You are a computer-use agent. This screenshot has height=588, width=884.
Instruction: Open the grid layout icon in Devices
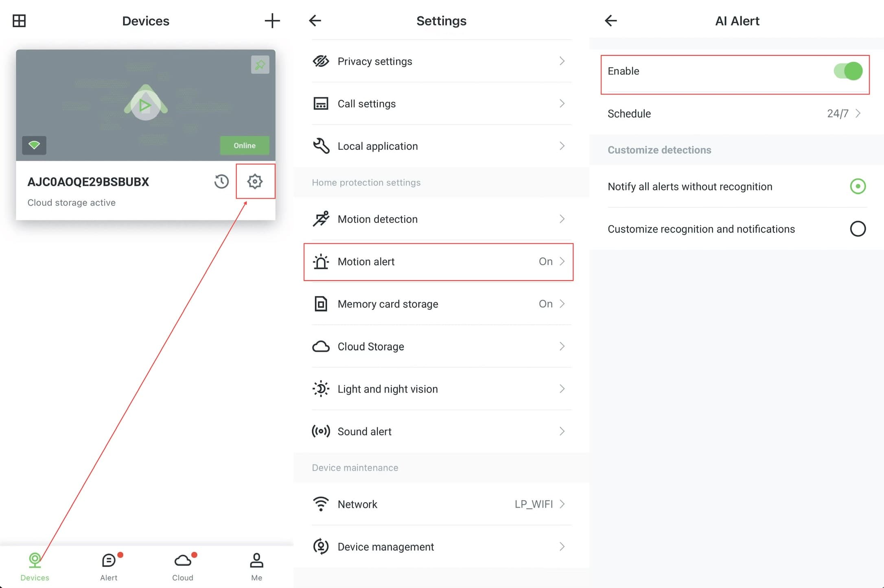click(x=19, y=21)
